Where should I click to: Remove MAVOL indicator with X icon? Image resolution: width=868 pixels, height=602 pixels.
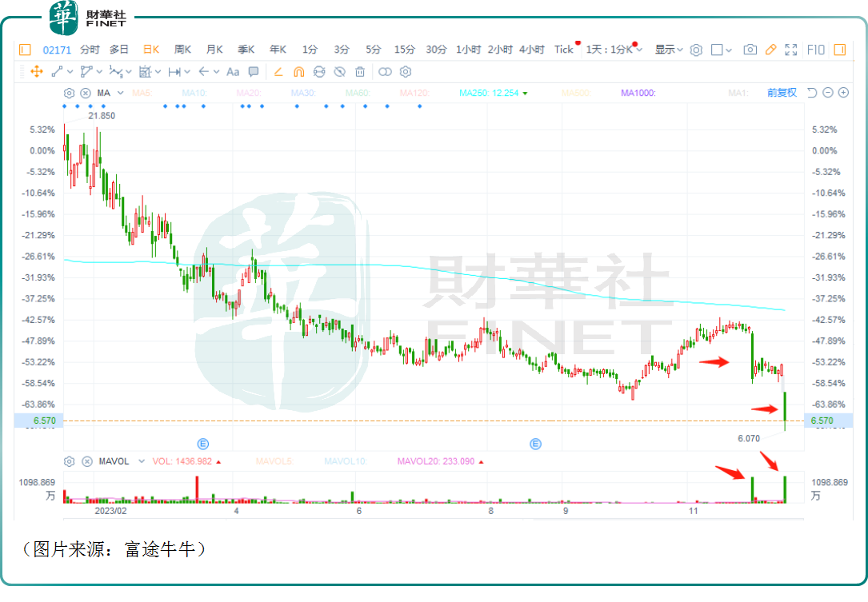[x=87, y=461]
